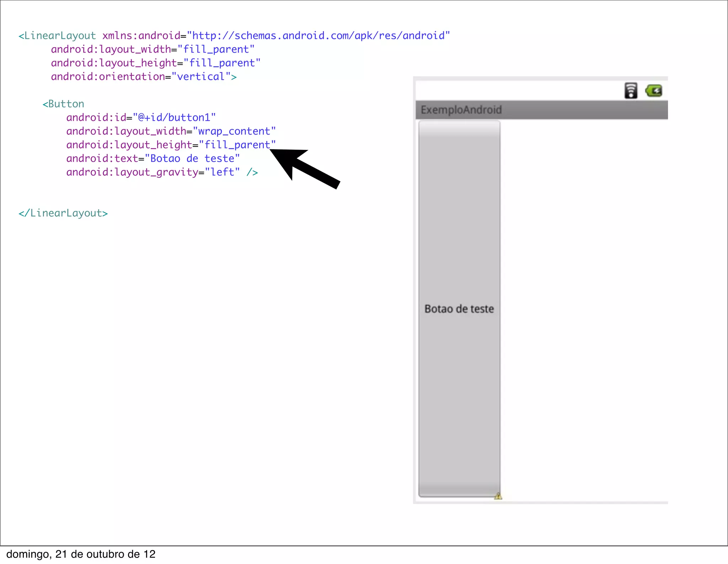Click the orientation vertical attribute

143,76
